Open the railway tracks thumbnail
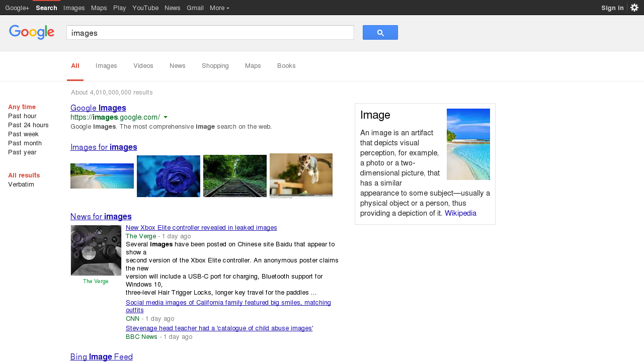 pyautogui.click(x=235, y=176)
